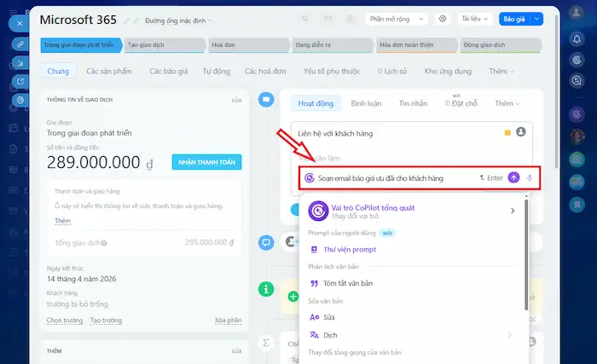Open user profile avatar at top right
Screen dimensions: 597x364
click(x=577, y=12)
